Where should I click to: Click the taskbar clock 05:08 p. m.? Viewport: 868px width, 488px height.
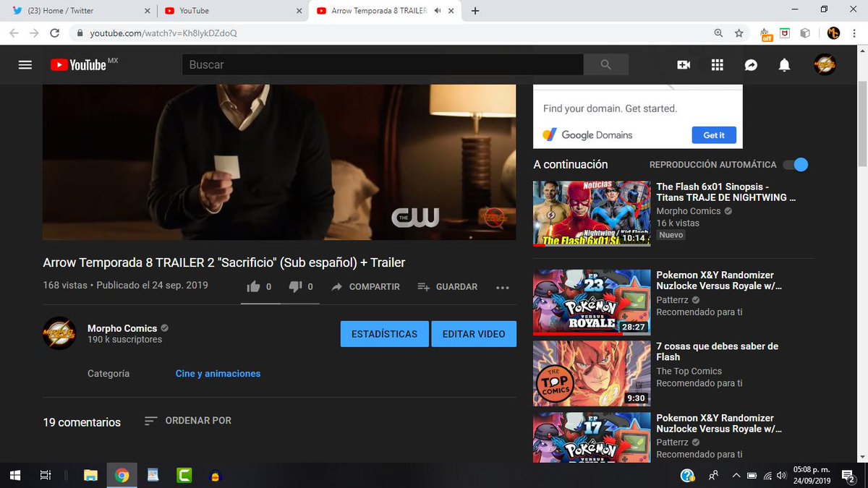pos(812,475)
